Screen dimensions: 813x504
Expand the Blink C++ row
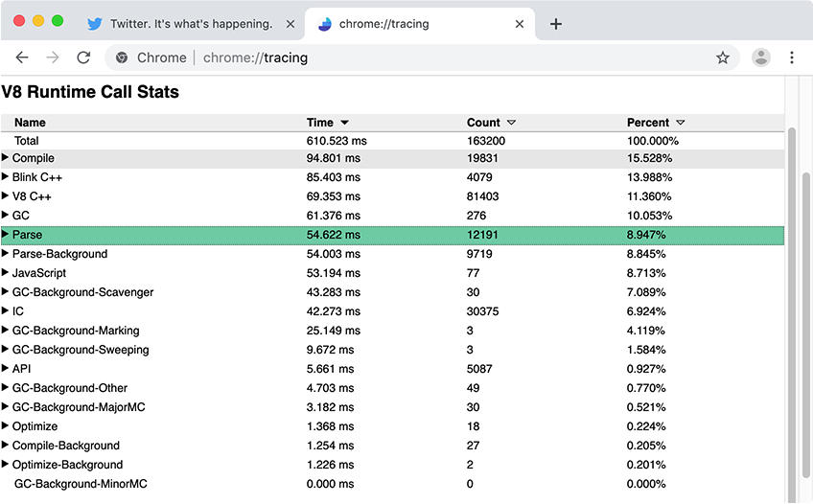(6, 177)
